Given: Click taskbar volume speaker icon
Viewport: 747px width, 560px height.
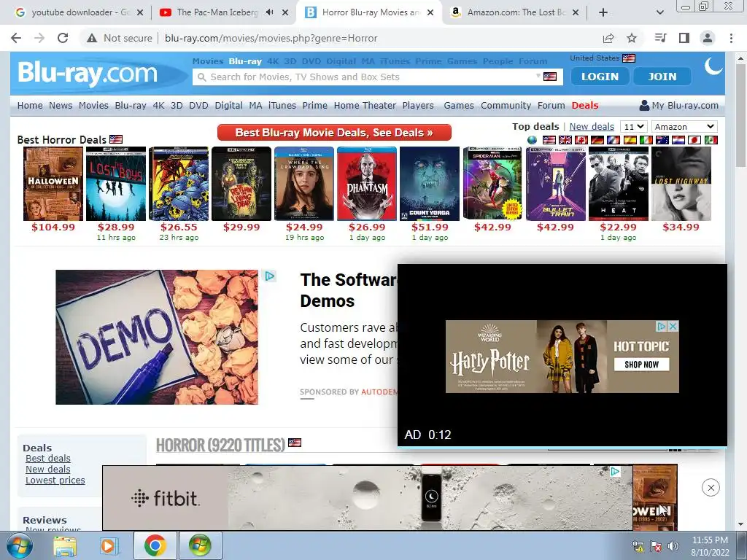Looking at the screenshot, I should click(673, 545).
